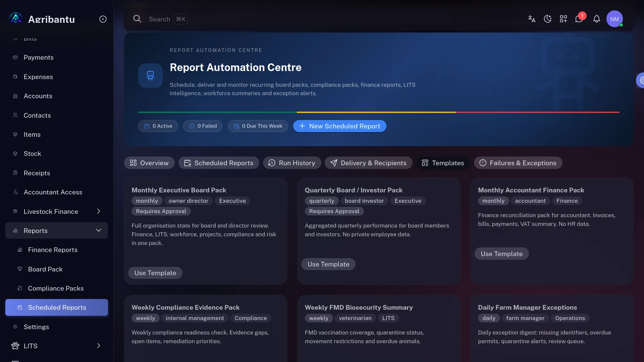Screen dimensions: 644x362
Task: Click the ⌘K shortcut badge
Action: 181,19
